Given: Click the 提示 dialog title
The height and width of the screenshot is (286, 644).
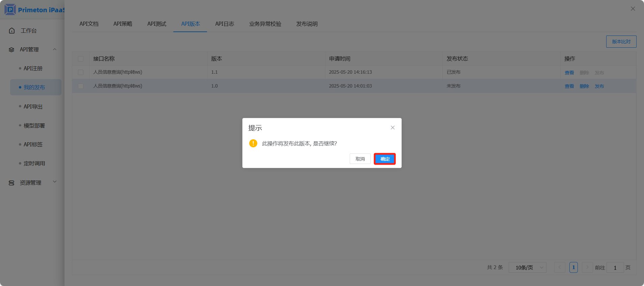Looking at the screenshot, I should point(255,128).
